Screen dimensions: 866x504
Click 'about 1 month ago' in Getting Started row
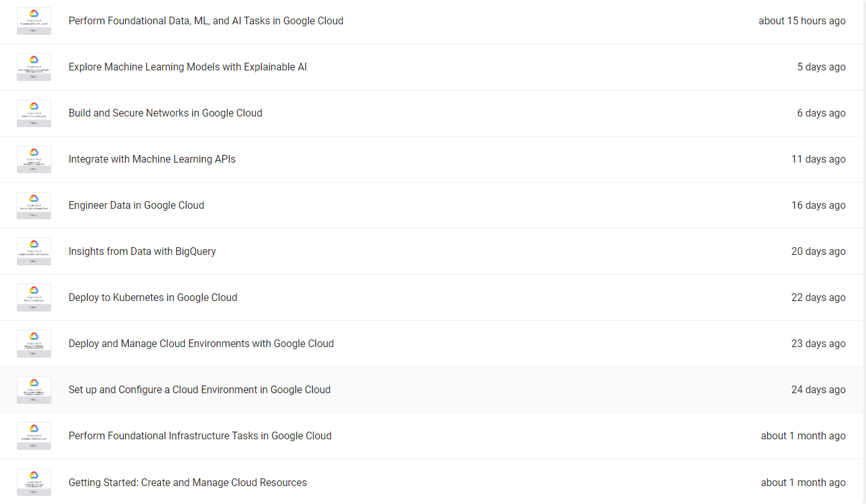pos(803,483)
